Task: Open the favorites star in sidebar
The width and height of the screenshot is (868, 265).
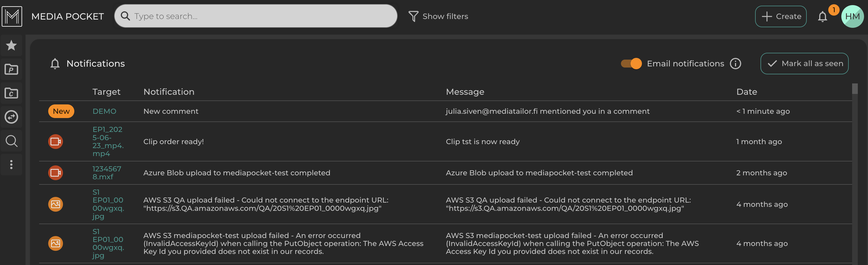Action: 11,45
